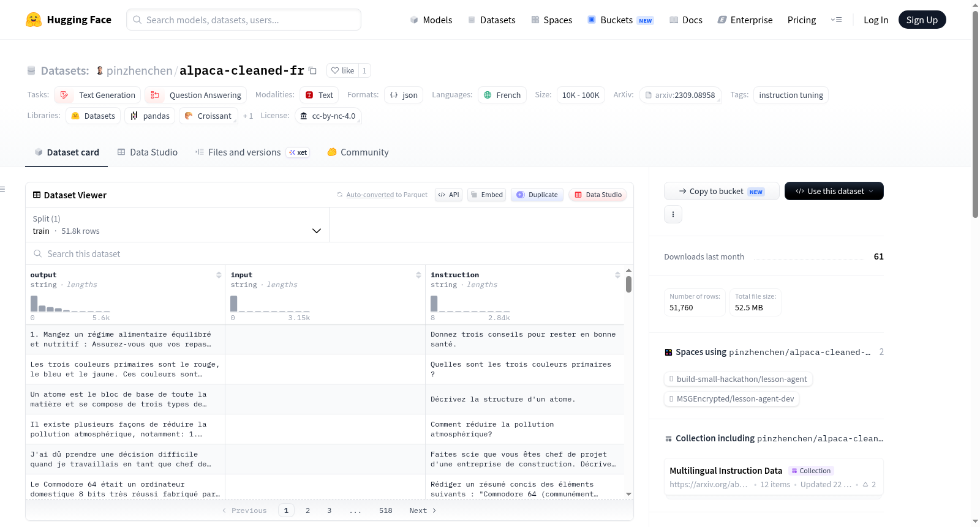Open Buckets page marked NEW

coord(620,20)
